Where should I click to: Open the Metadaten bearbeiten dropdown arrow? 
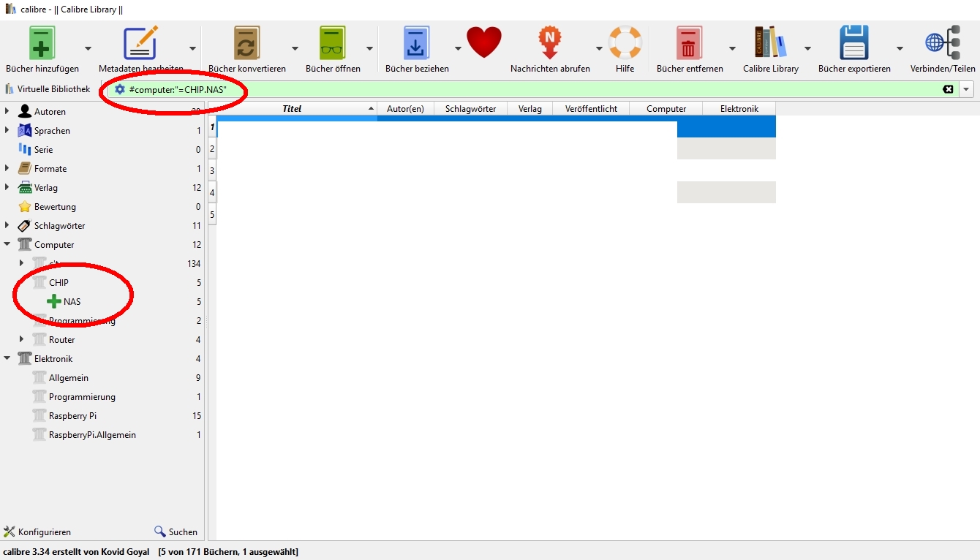click(x=192, y=49)
